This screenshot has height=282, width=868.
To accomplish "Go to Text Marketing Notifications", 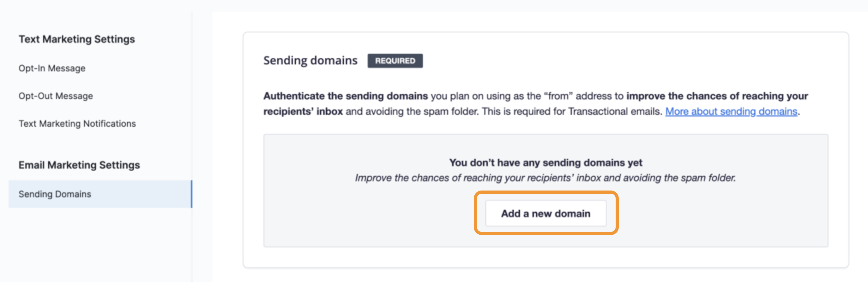I will coord(77,124).
